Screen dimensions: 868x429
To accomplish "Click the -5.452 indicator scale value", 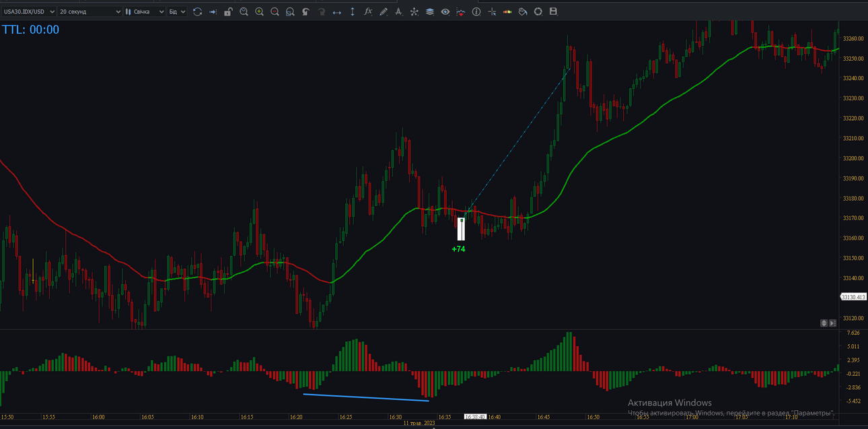I will click(x=853, y=401).
